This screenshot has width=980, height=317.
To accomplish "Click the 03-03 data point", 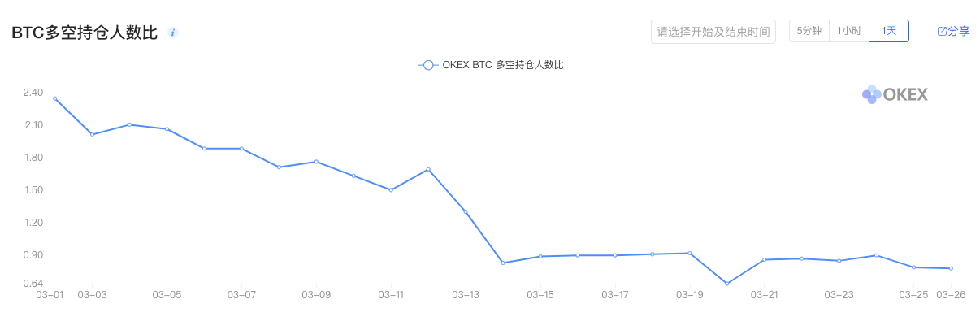I will (x=92, y=134).
